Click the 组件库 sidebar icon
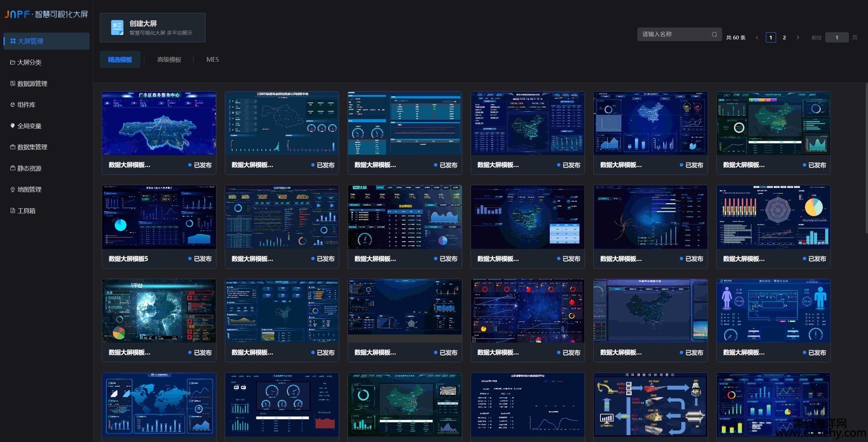This screenshot has width=868, height=442. tap(13, 105)
